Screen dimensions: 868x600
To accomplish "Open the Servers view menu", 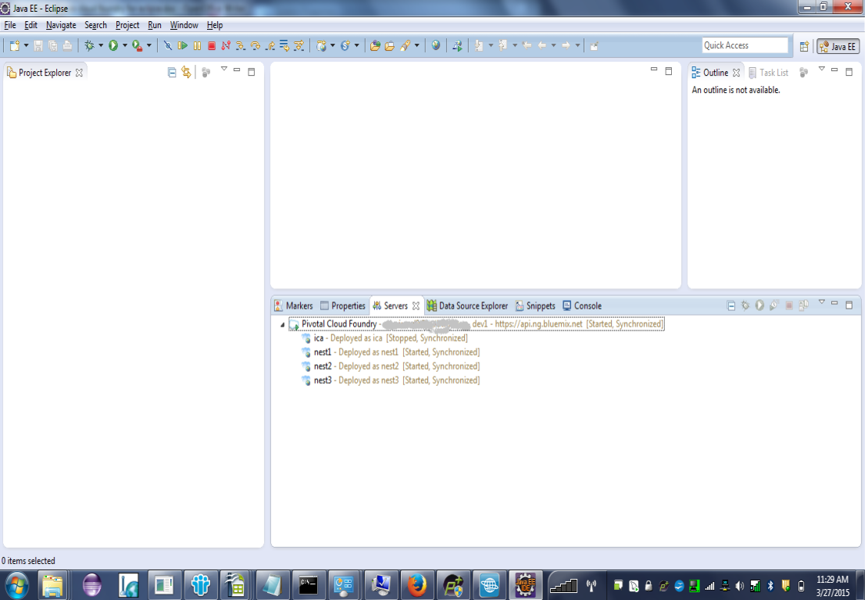I will tap(821, 303).
